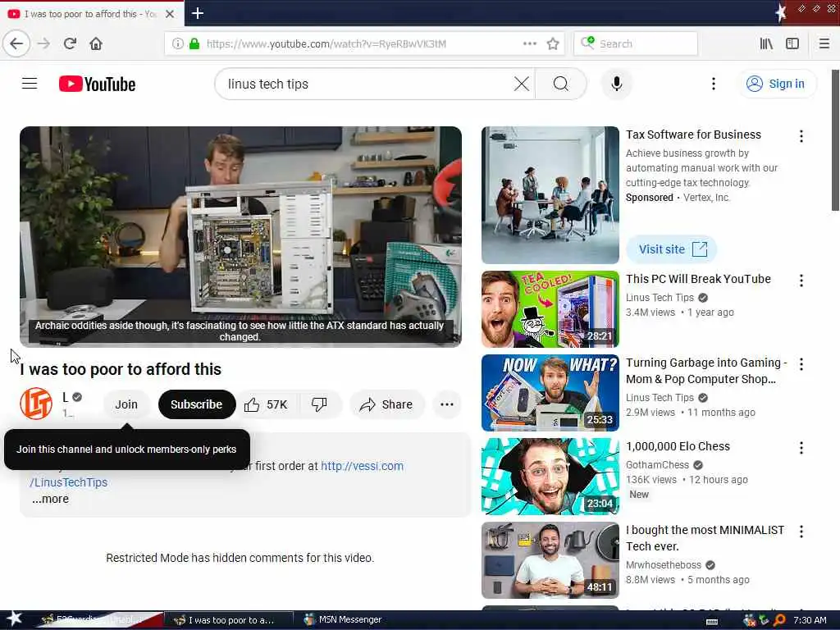This screenshot has width=840, height=630.
Task: Open the '1,000,000 Elo Chess' thumbnail
Action: click(550, 477)
